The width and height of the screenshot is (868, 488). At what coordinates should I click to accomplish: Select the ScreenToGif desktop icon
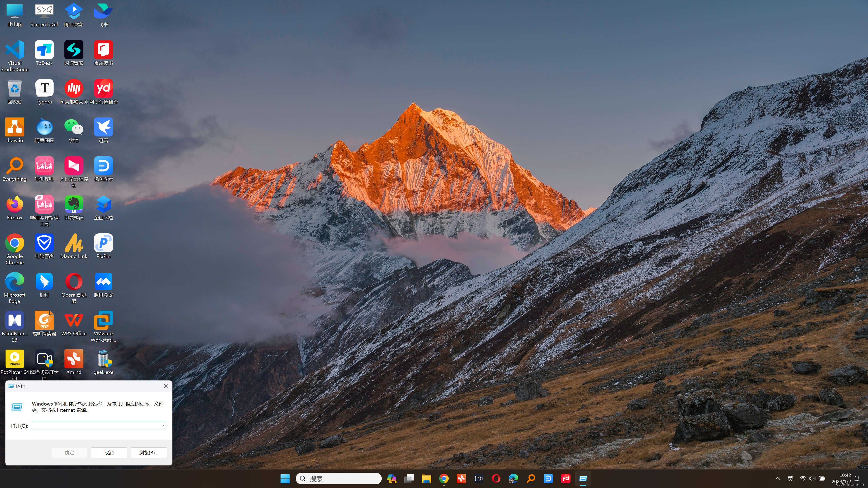[44, 15]
